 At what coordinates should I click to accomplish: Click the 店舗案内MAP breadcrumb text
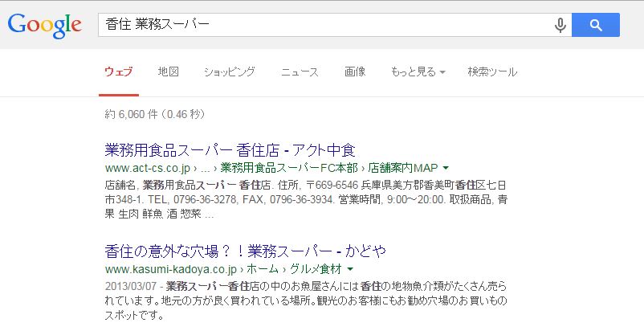[x=403, y=168]
